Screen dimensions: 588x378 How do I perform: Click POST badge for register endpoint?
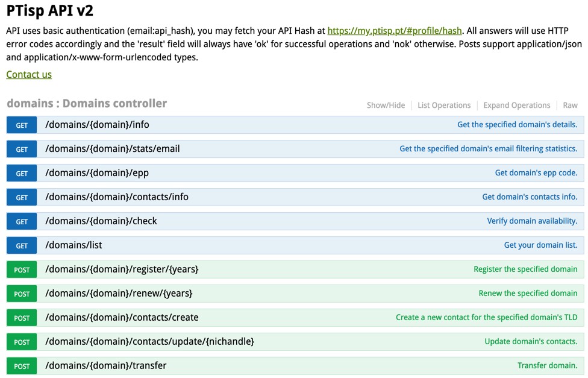22,270
